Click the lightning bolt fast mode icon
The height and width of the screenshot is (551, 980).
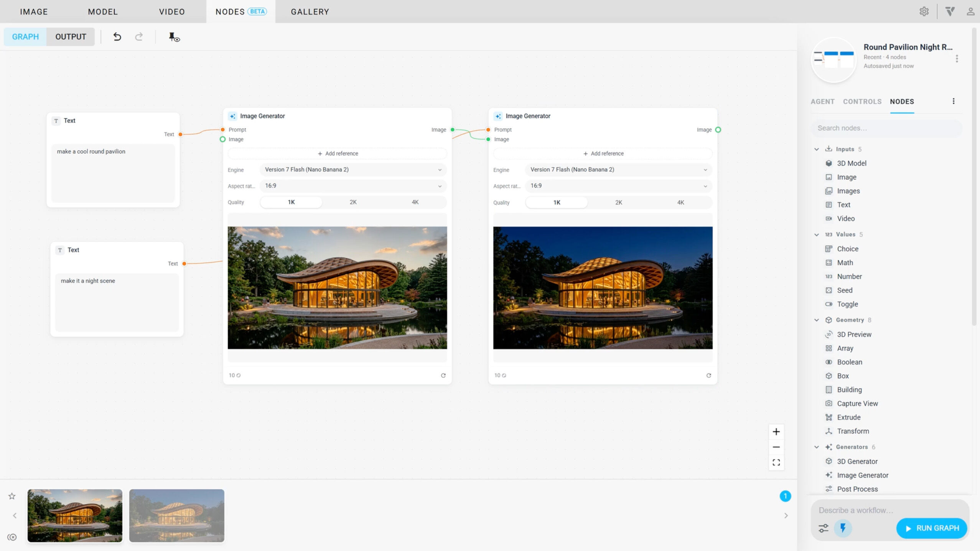point(843,528)
